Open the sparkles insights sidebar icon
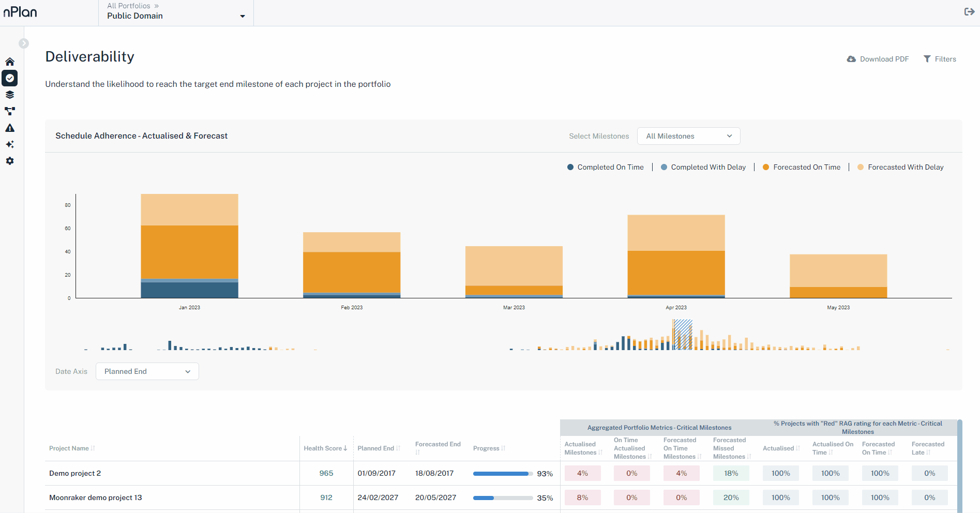Screen dimensions: 980x513 click(10, 144)
